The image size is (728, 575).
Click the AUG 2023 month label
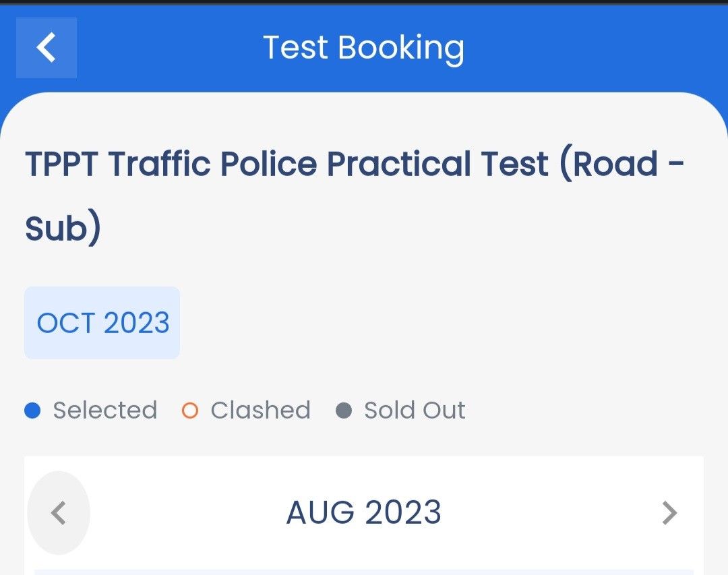coord(363,512)
